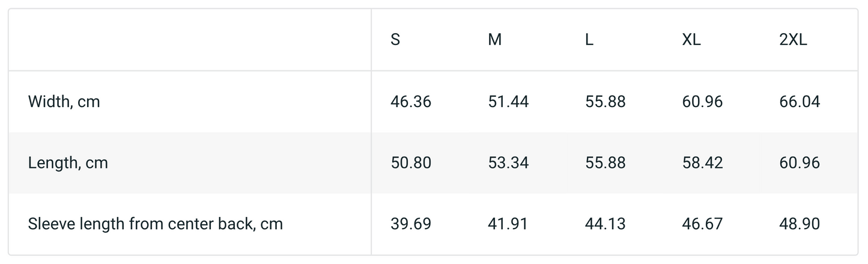This screenshot has width=868, height=264.
Task: Click the 2XL size column header
Action: tap(793, 40)
